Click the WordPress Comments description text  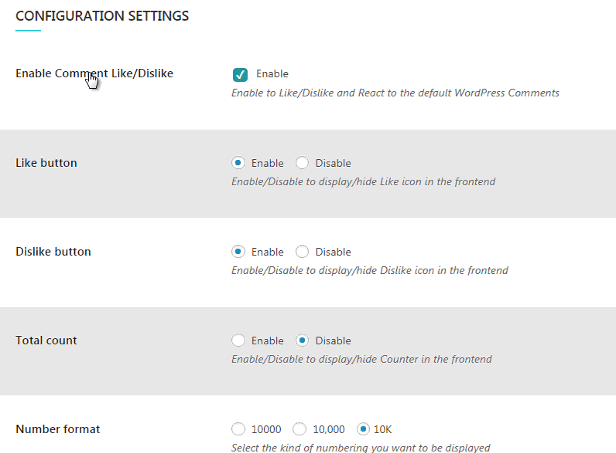[x=395, y=93]
